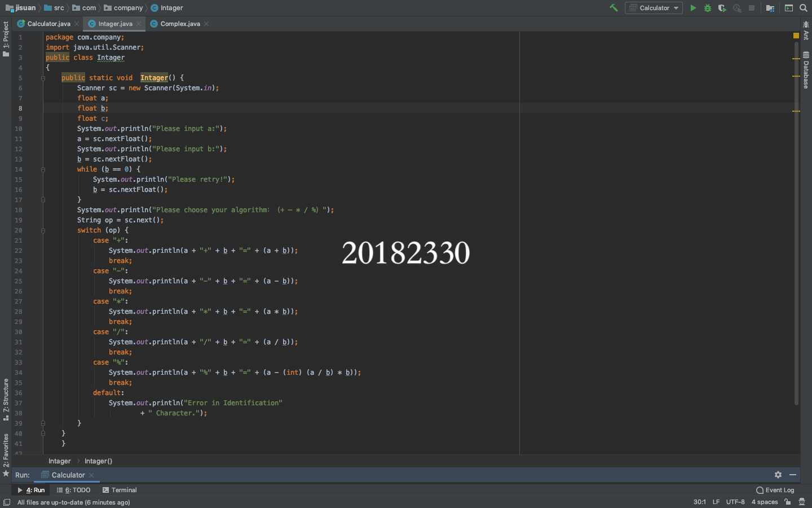The width and height of the screenshot is (812, 508).
Task: Click line number 8 in gutter
Action: (x=20, y=108)
